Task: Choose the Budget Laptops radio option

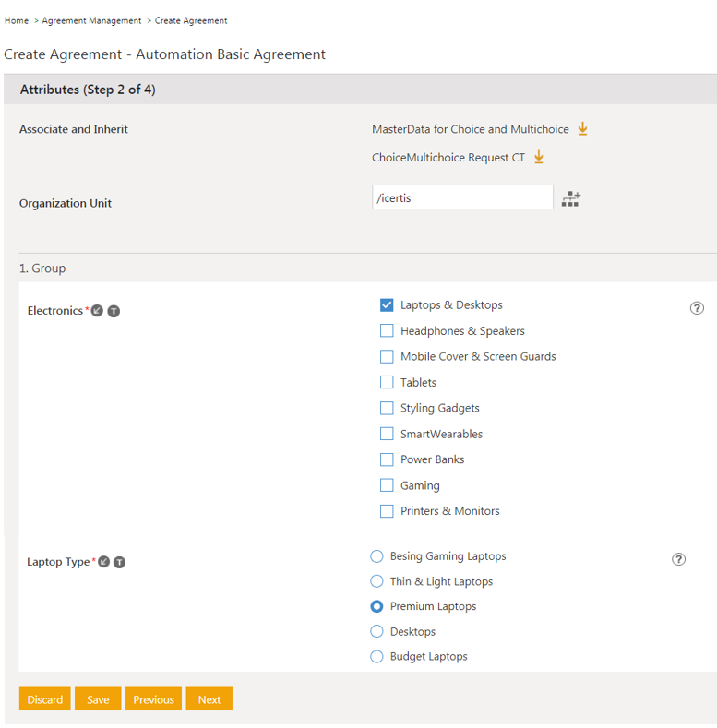Action: [376, 657]
